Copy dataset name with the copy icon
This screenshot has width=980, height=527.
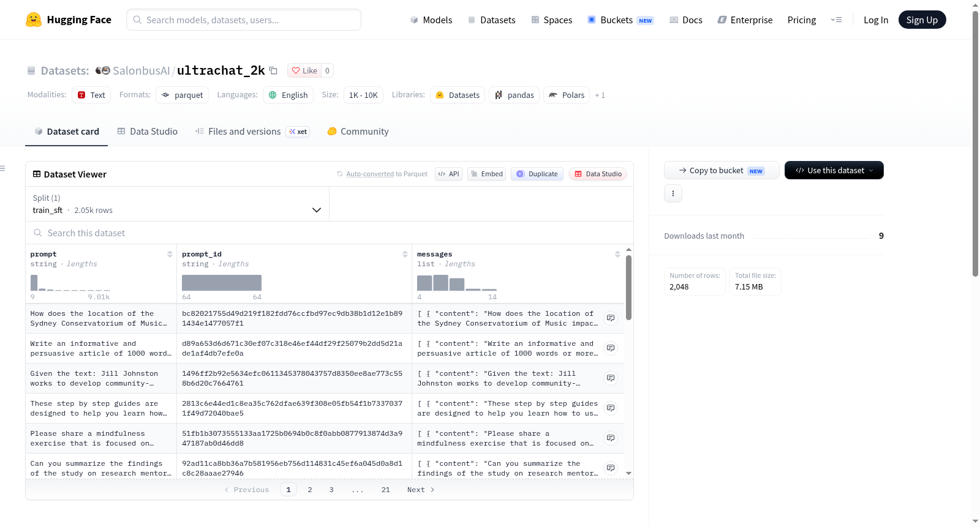coord(274,70)
